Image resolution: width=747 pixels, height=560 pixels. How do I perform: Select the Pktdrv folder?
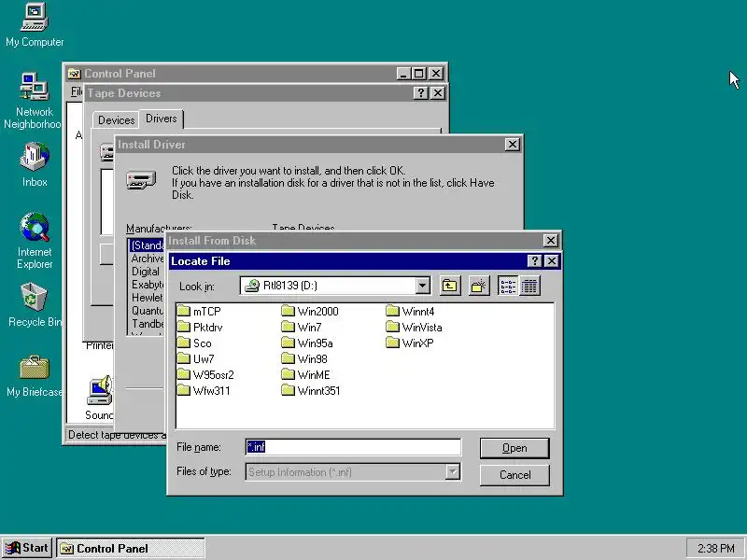200,328
